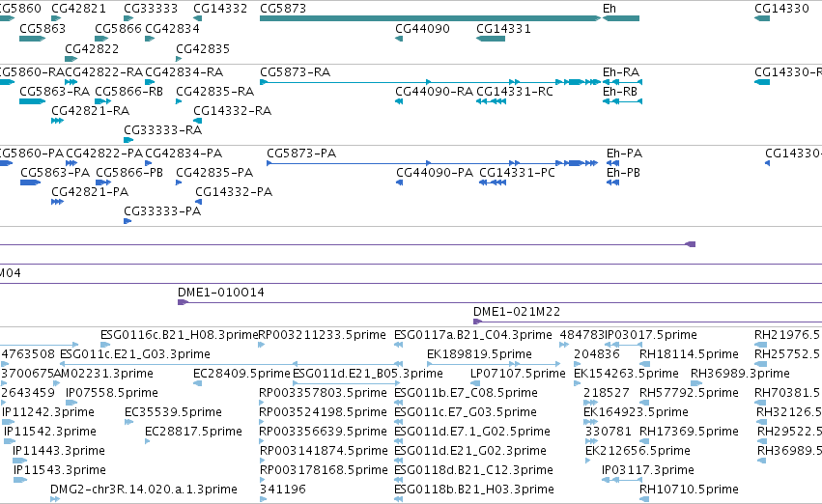Click the CG42821-RA transcript label
Image resolution: width=822 pixels, height=504 pixels.
[90, 110]
